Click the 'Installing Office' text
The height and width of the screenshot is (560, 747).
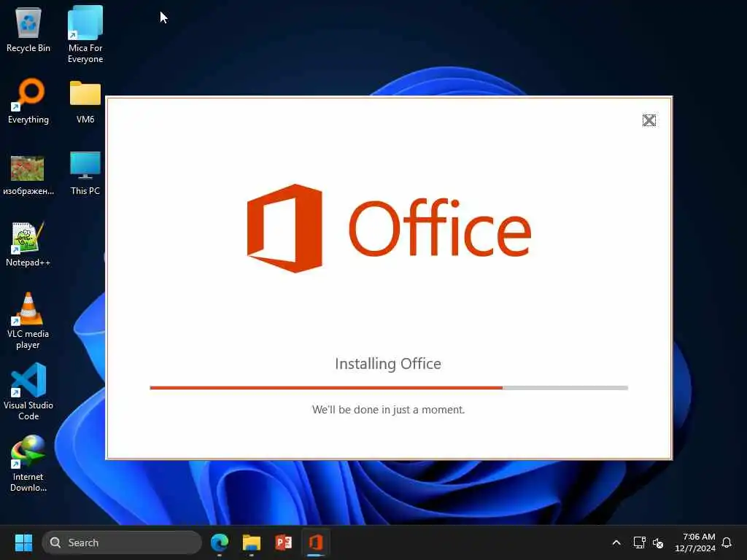388,364
